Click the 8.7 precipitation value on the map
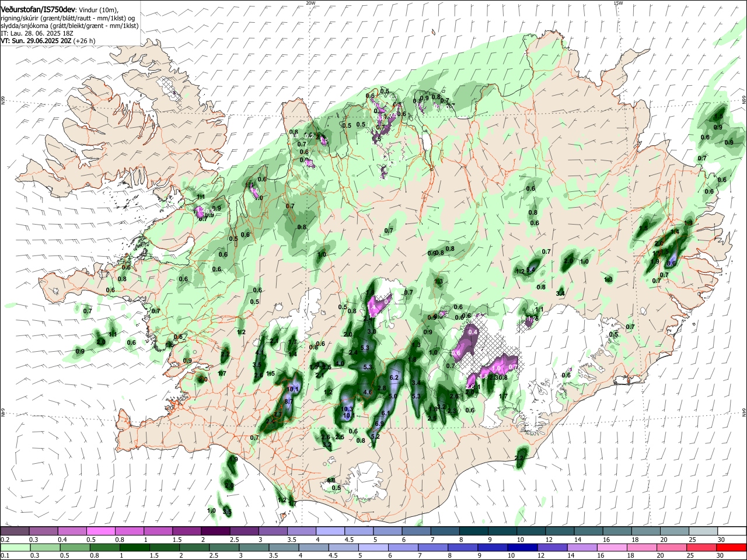 (288, 402)
